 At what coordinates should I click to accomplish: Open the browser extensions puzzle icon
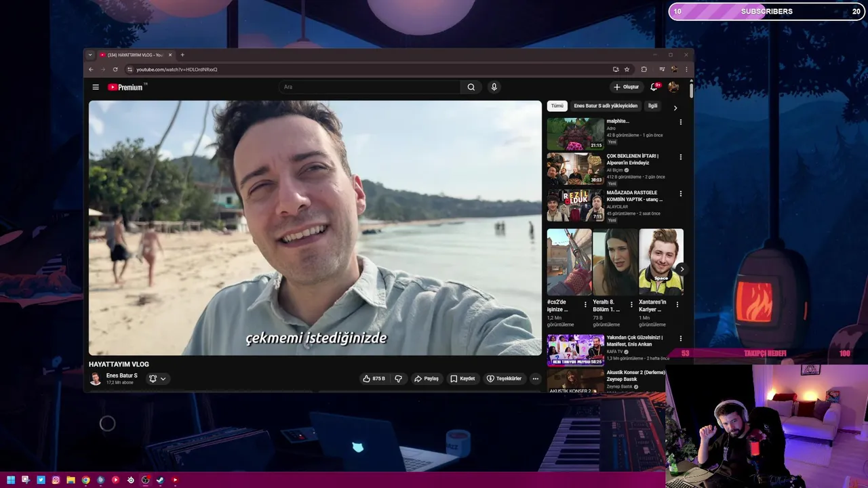click(x=644, y=69)
